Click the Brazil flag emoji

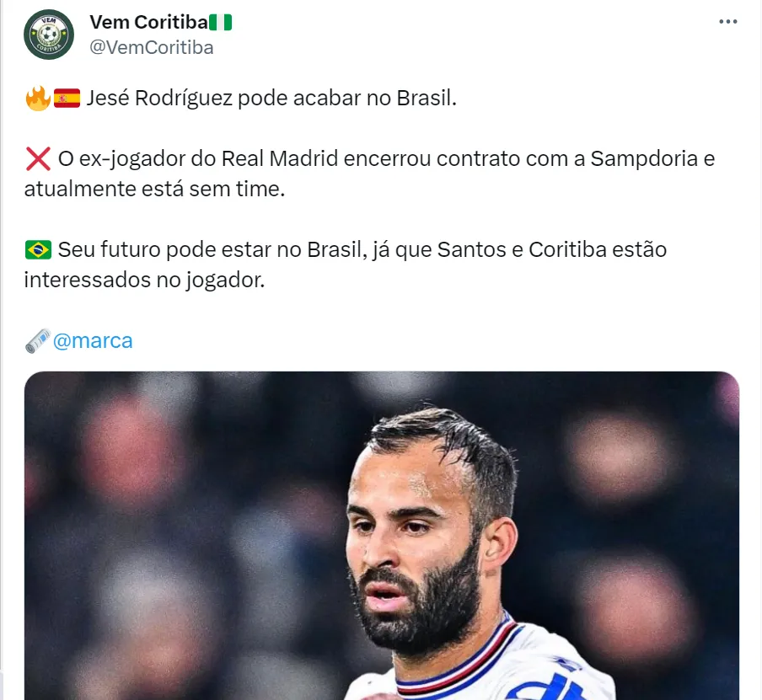(x=38, y=250)
